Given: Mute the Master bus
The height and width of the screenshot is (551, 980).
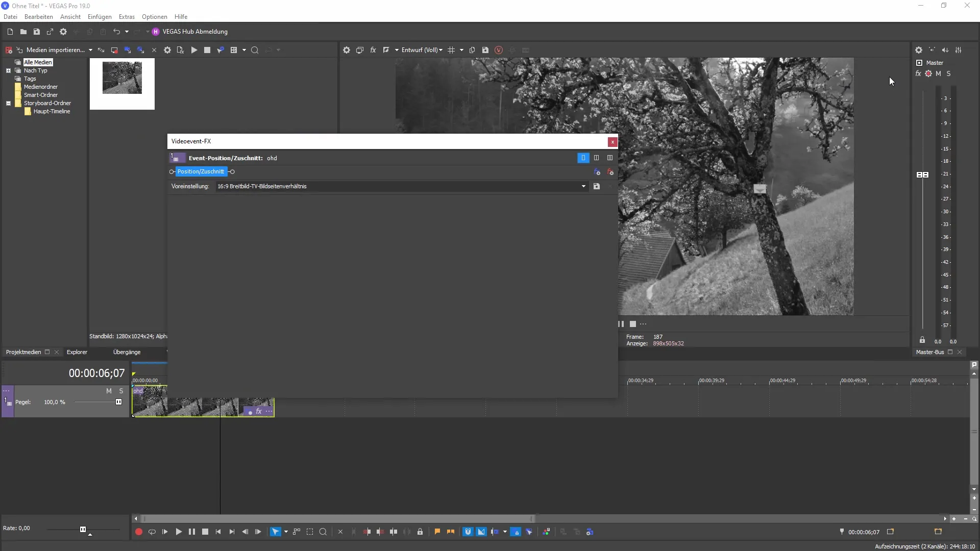Looking at the screenshot, I should [x=938, y=73].
